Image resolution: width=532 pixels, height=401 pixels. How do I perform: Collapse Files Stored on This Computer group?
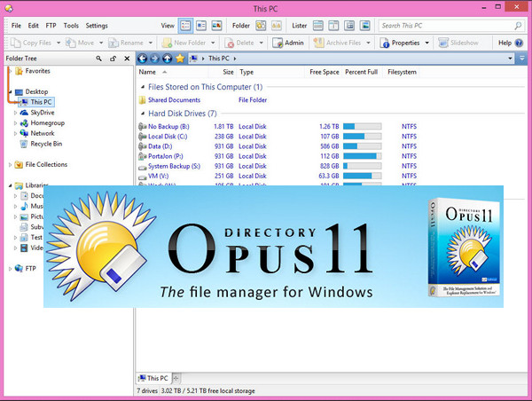[143, 87]
